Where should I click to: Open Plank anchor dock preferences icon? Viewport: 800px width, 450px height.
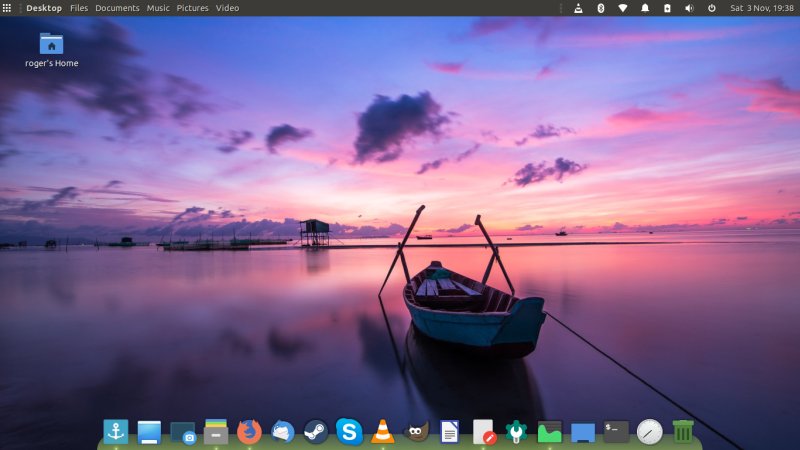click(x=116, y=431)
